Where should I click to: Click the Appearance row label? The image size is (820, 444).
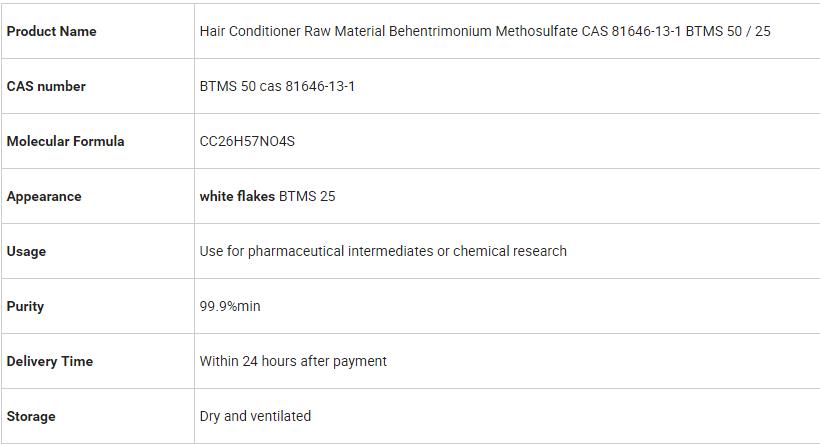[44, 196]
